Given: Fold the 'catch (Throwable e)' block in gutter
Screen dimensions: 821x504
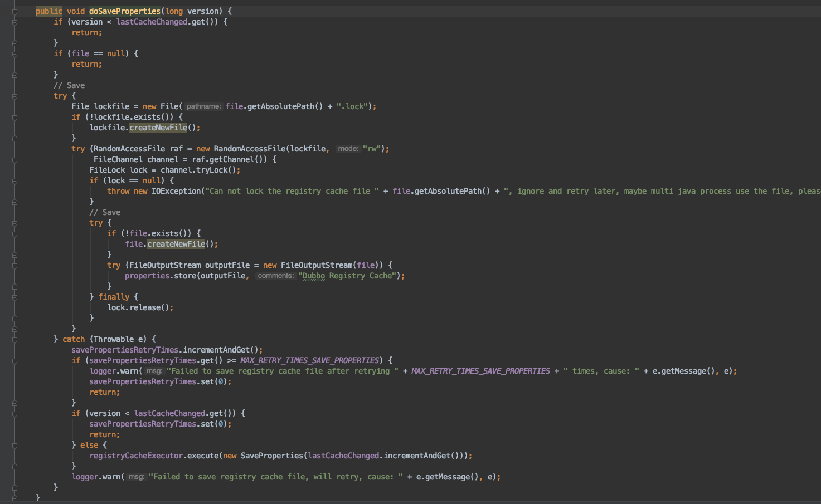Looking at the screenshot, I should click(14, 340).
